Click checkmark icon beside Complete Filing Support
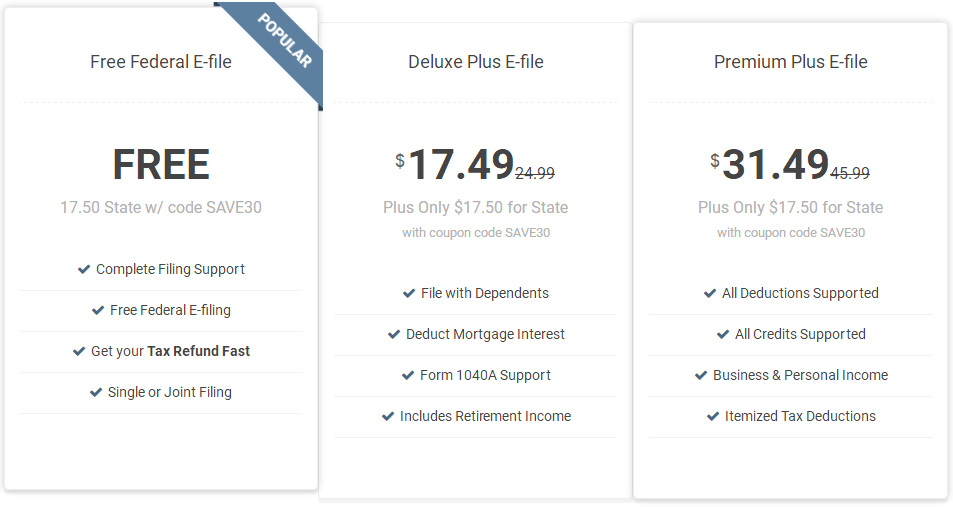Image resolution: width=953 pixels, height=507 pixels. click(84, 269)
